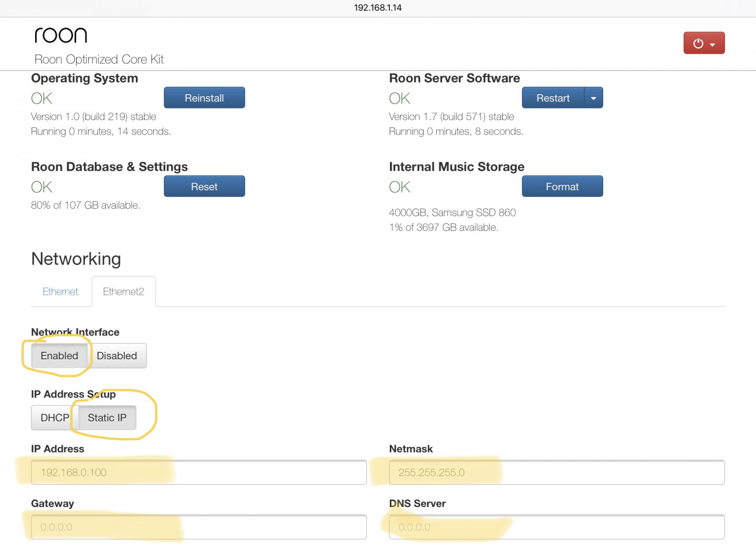Click '1% of 3697 GB available.' text

pos(444,227)
